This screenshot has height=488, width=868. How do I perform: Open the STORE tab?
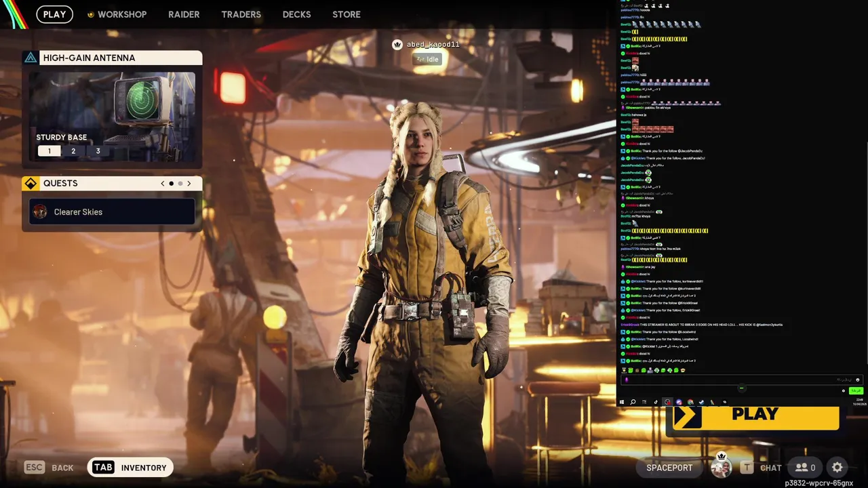(347, 14)
